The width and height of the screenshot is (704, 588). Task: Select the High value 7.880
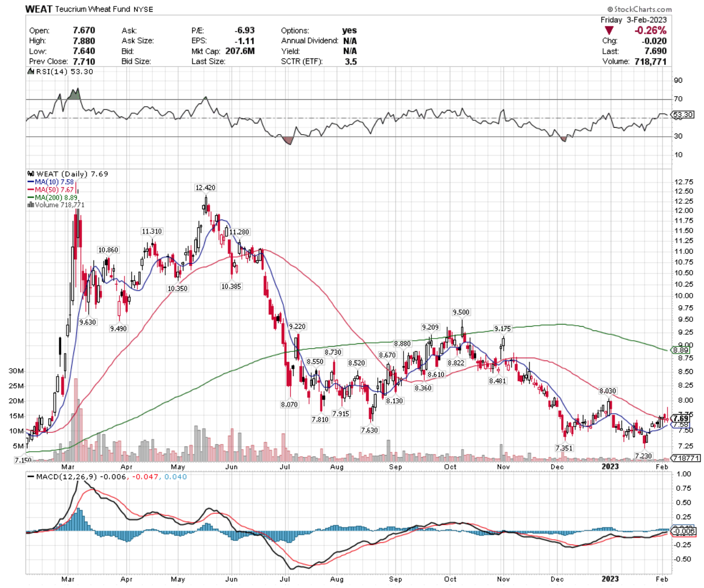(x=84, y=41)
